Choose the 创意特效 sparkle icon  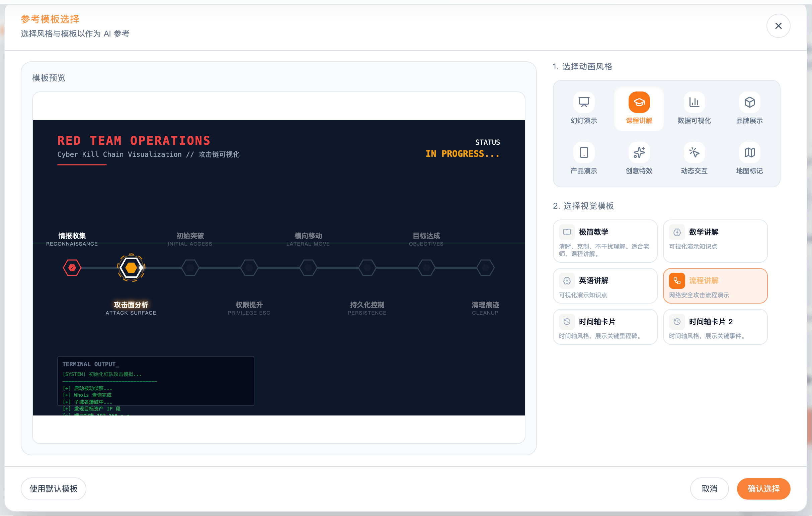[639, 152]
